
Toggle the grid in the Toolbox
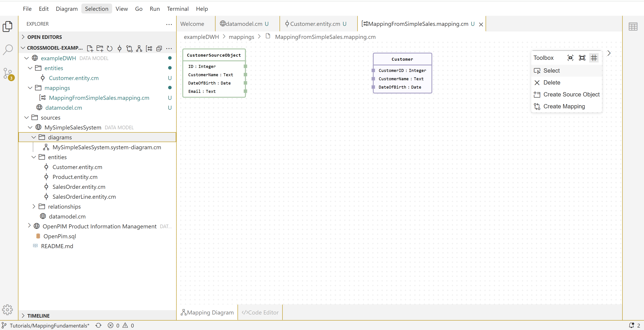pyautogui.click(x=594, y=58)
